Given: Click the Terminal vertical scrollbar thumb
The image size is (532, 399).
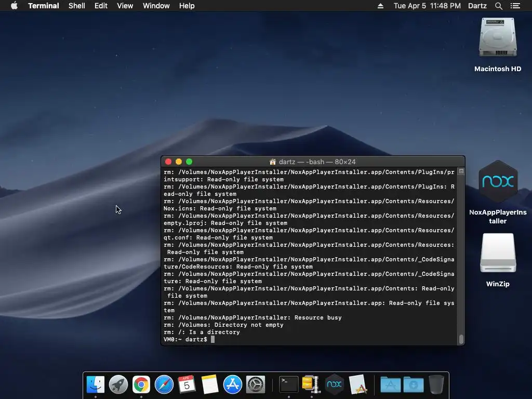Looking at the screenshot, I should tap(461, 339).
